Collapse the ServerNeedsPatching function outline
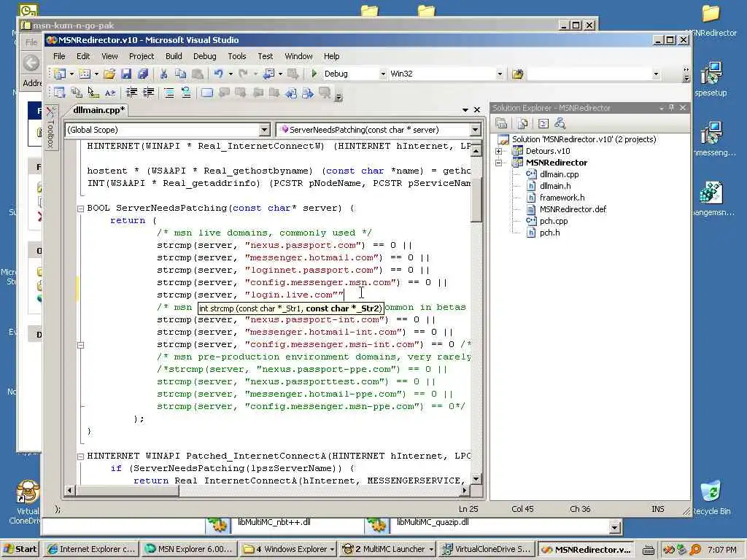Image resolution: width=747 pixels, height=560 pixels. (x=80, y=209)
